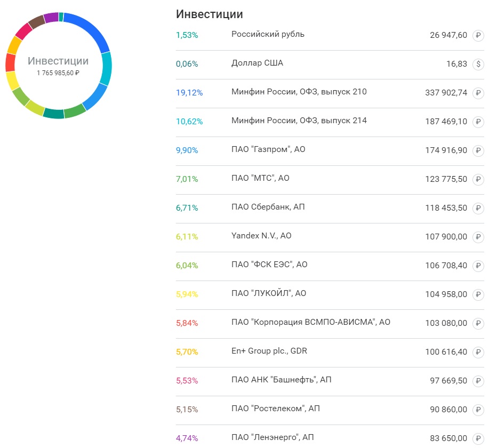Click the Инвестиции heading above the list
This screenshot has height=448, width=489.
209,14
